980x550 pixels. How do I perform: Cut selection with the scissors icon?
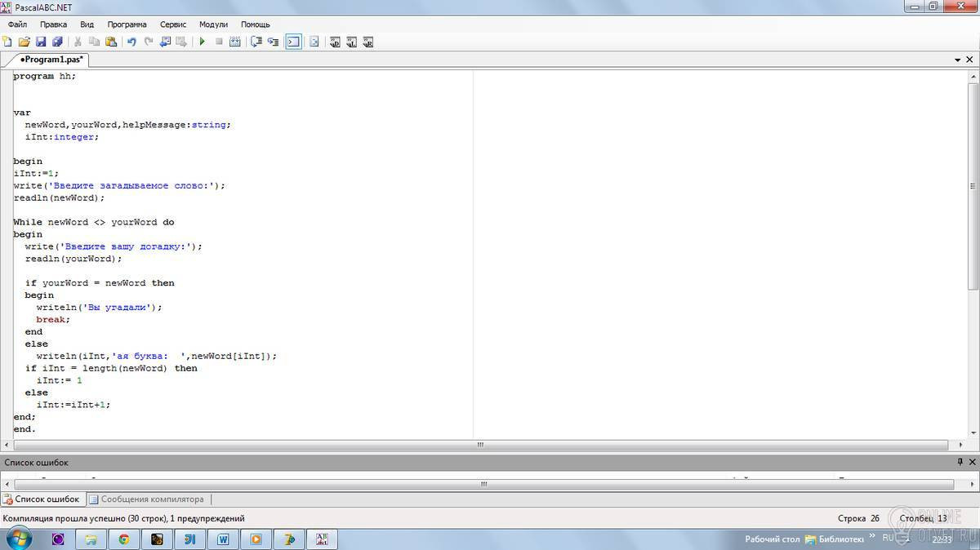[78, 42]
